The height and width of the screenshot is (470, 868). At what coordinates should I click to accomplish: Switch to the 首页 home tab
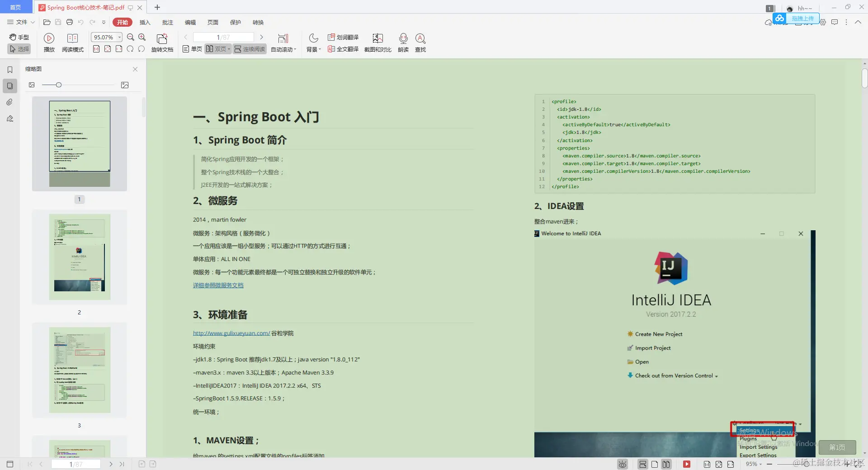coord(16,7)
